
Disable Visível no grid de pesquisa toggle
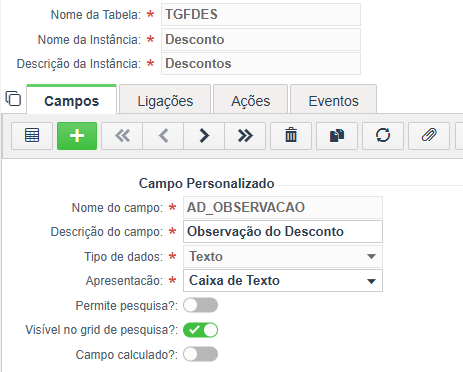201,330
